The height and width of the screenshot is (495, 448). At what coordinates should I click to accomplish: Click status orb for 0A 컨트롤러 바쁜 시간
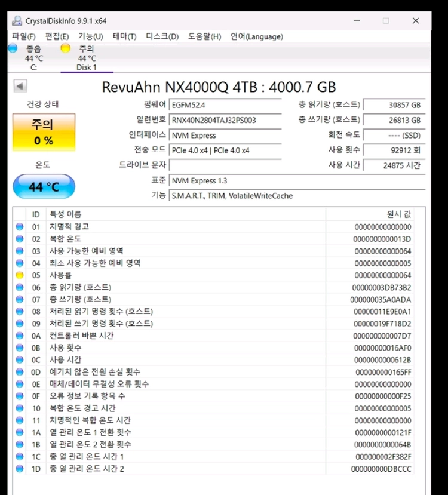click(20, 336)
